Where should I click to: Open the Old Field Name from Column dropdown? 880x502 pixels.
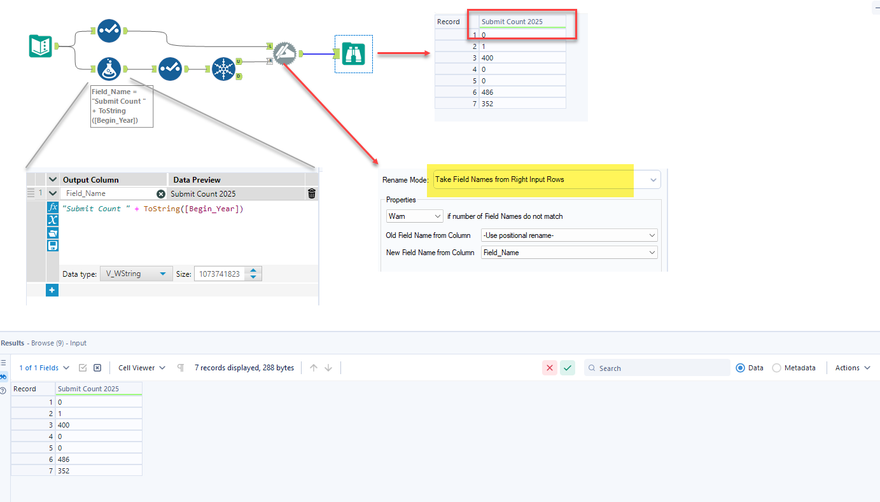[x=569, y=235]
